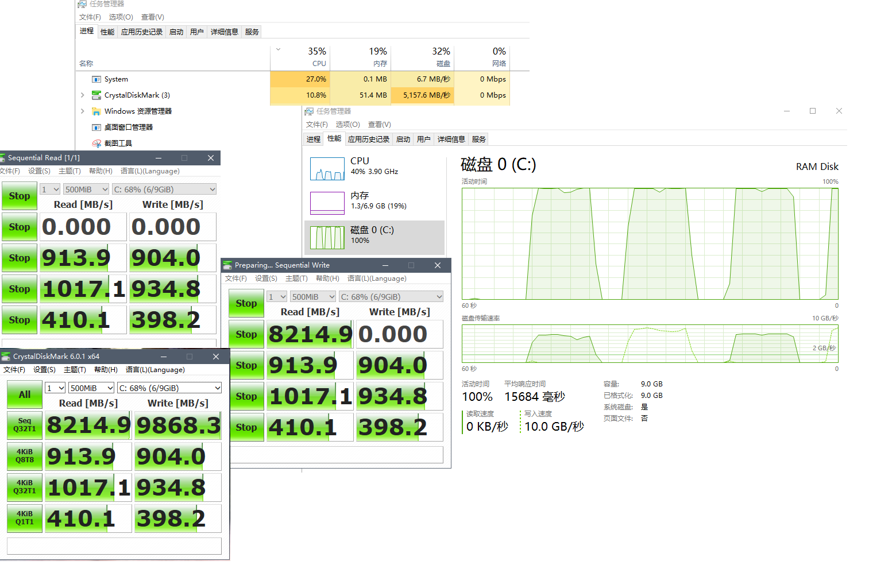Select the CPU graph thumbnail in 性能 sidebar
This screenshot has width=869, height=588.
click(327, 169)
